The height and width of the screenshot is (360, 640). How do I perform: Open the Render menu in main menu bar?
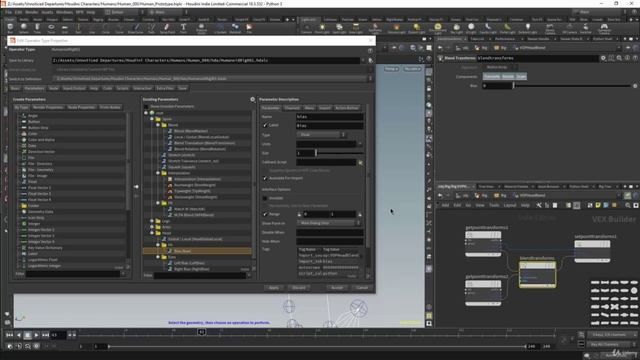click(31, 12)
